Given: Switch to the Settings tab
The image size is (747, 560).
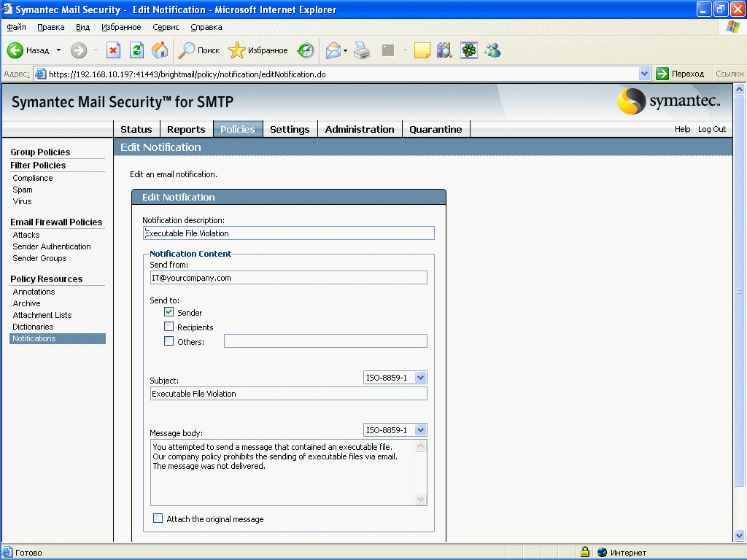Looking at the screenshot, I should [x=290, y=130].
